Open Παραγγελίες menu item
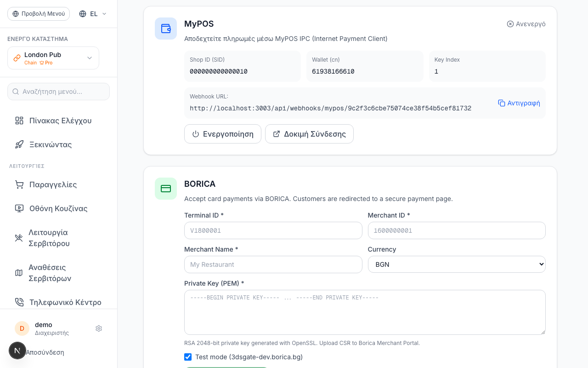588x368 pixels. 59,184
